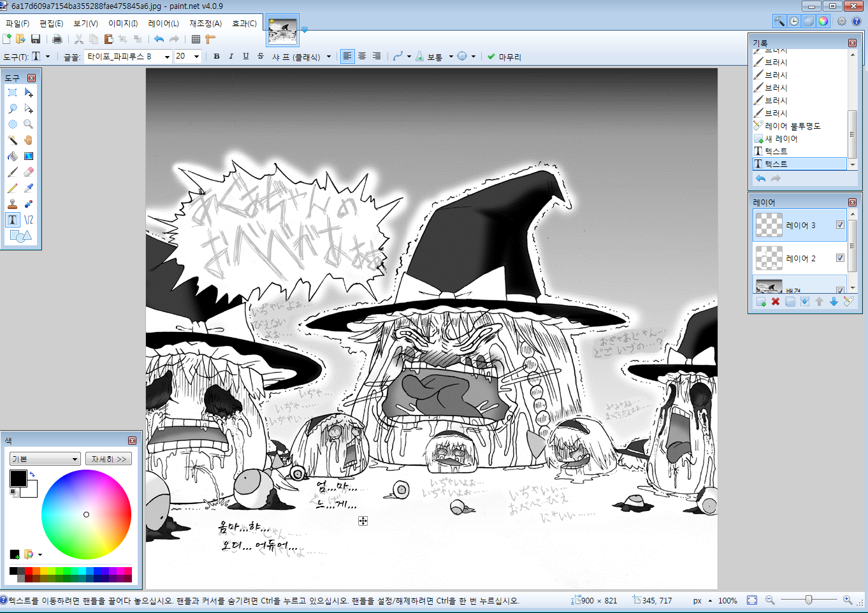Viewport: 868px width, 613px height.
Task: Open the 편집(E) menu
Action: 52,24
